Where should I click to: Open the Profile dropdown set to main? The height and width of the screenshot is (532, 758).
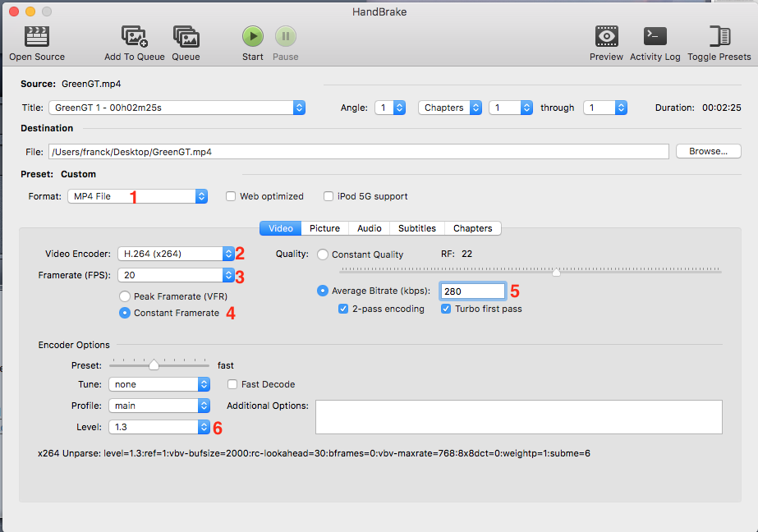point(159,406)
